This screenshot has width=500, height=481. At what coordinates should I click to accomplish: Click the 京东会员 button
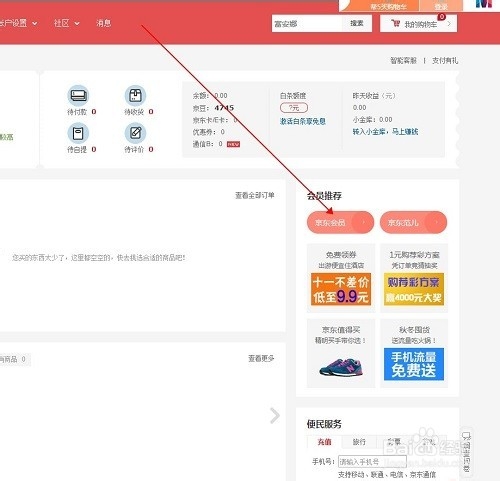point(340,222)
